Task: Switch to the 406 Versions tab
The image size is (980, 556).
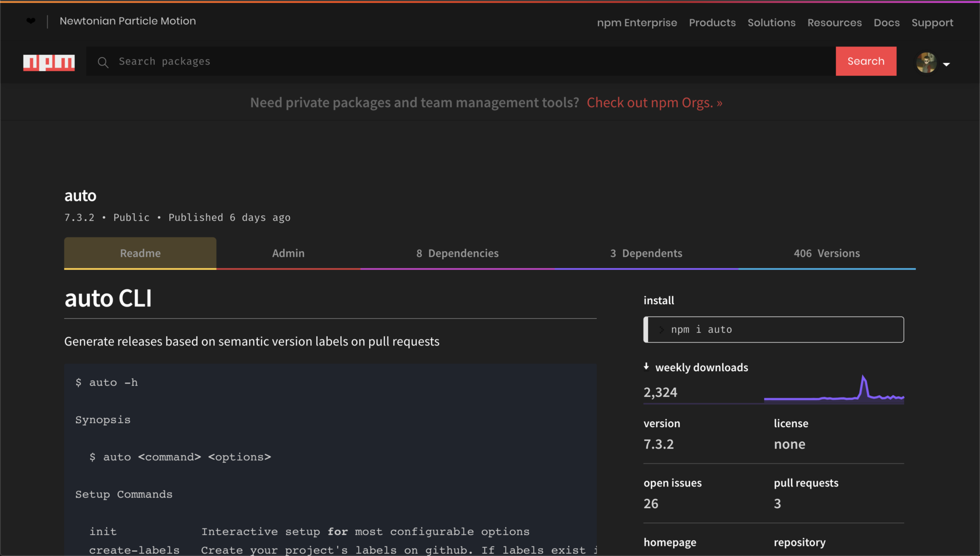Action: [827, 253]
